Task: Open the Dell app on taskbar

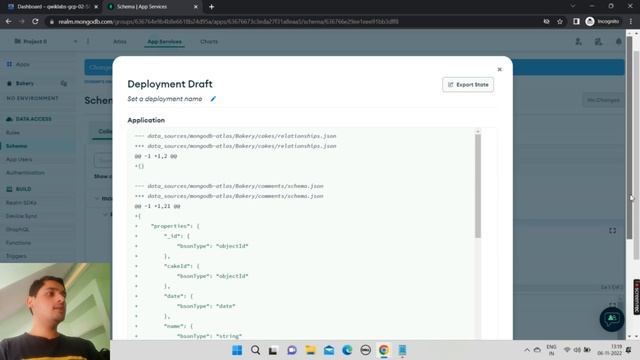Action: pyautogui.click(x=365, y=350)
